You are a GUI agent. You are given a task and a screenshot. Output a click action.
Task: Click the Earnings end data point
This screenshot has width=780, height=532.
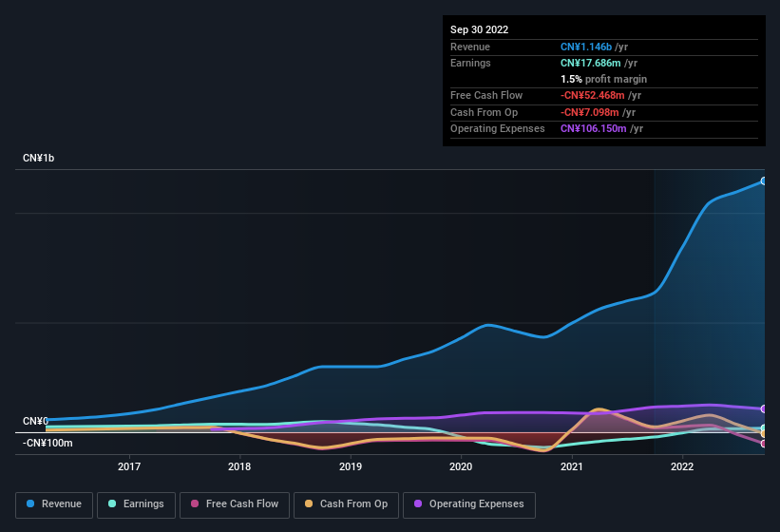[x=764, y=428]
